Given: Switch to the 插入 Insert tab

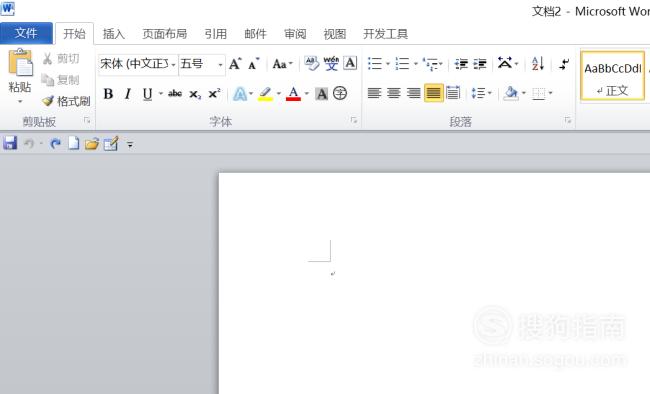Looking at the screenshot, I should coord(114,34).
